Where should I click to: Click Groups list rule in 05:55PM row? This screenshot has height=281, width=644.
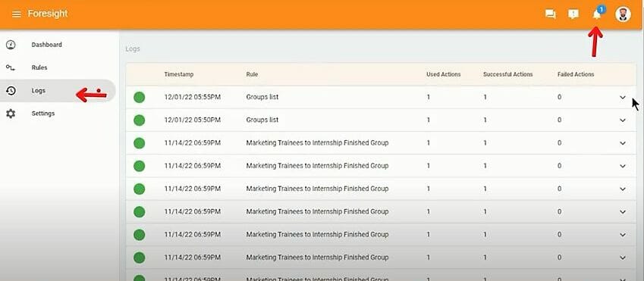click(x=262, y=97)
